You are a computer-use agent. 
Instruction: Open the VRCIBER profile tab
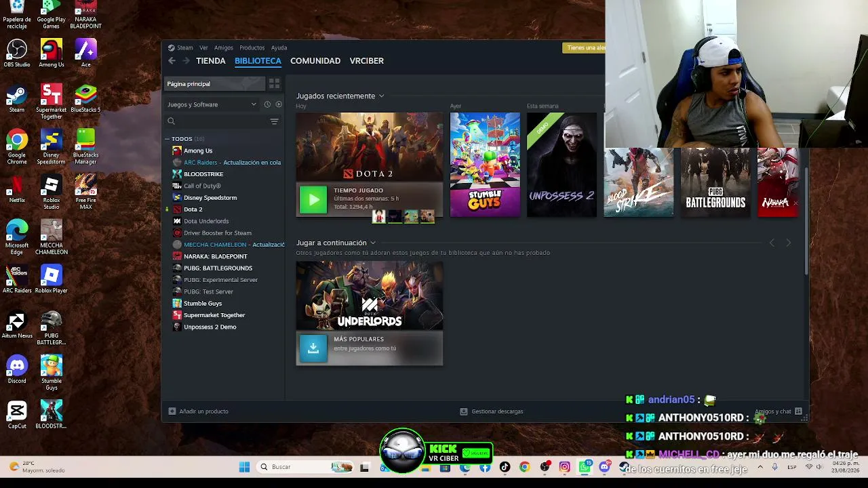pos(367,61)
